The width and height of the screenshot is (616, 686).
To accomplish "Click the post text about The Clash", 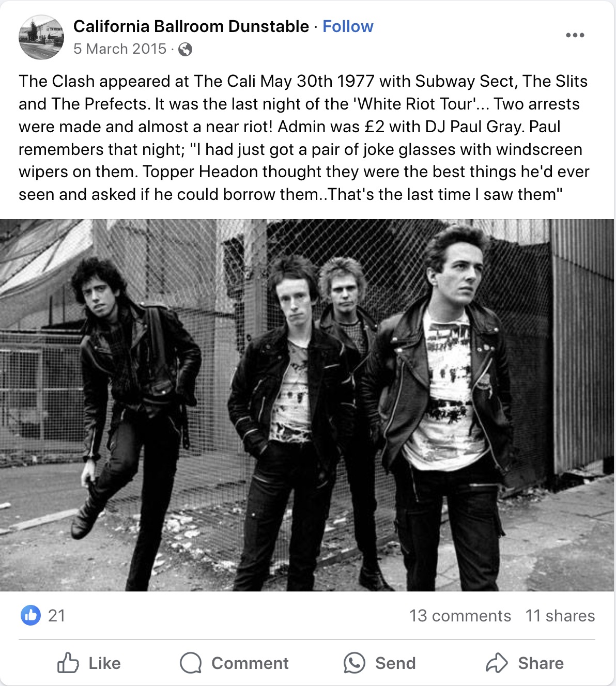I will 304,137.
